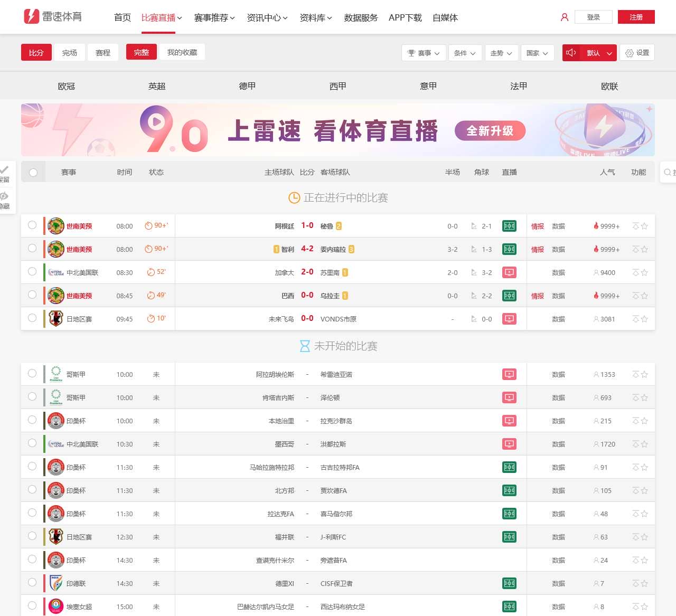Open animated live stream for 巴西 vs 乌拉圭
676x616 pixels.
(x=509, y=296)
